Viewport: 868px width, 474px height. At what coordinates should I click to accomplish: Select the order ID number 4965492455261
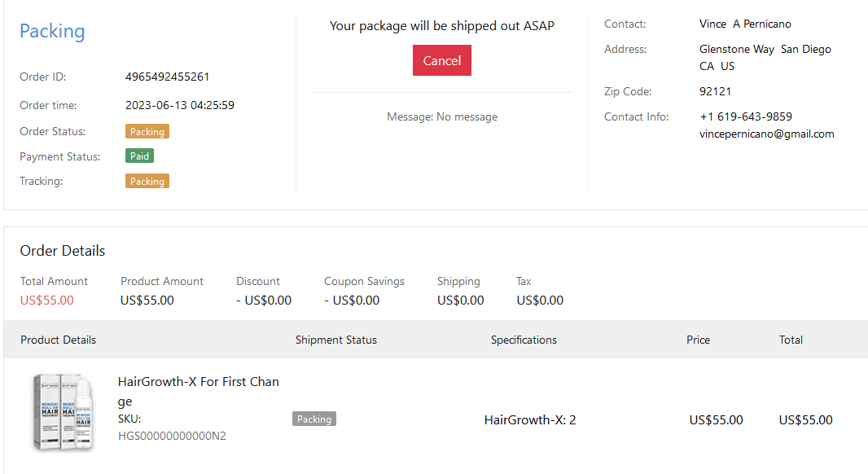pyautogui.click(x=167, y=77)
